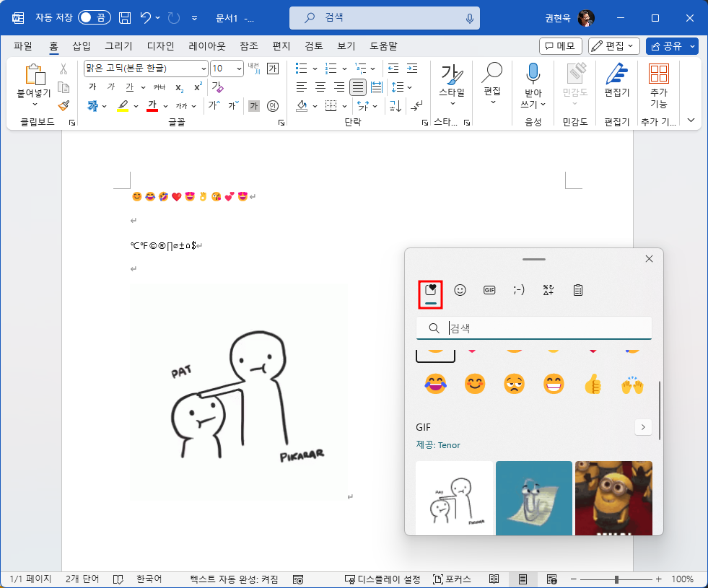Screen dimensions: 708x588
Task: Click the Save icon in title bar
Action: pyautogui.click(x=125, y=18)
